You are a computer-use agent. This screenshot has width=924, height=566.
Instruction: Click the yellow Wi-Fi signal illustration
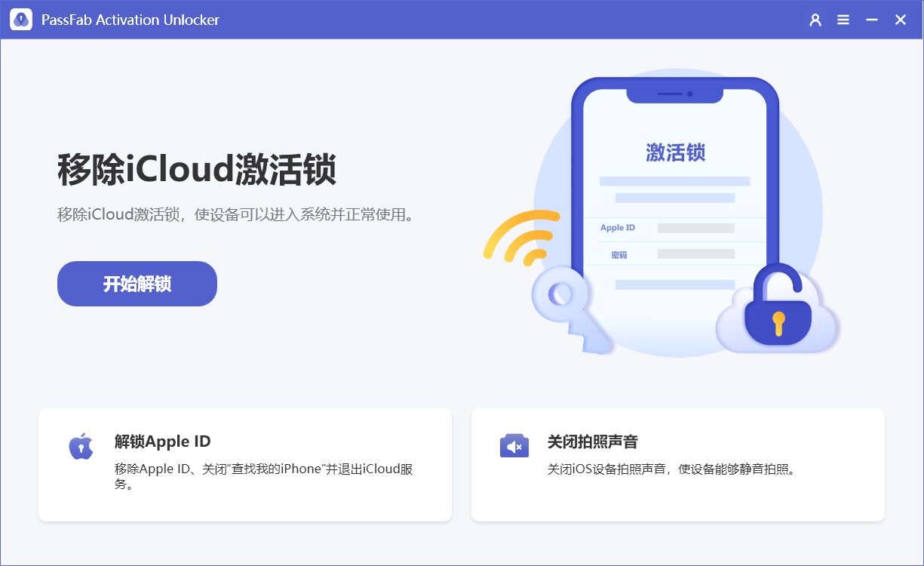tap(522, 237)
